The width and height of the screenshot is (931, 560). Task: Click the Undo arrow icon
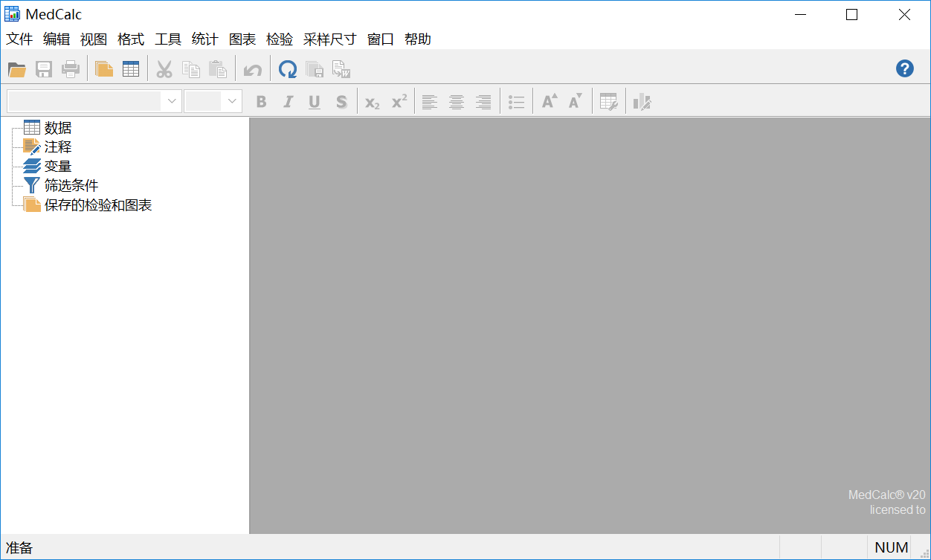[253, 70]
